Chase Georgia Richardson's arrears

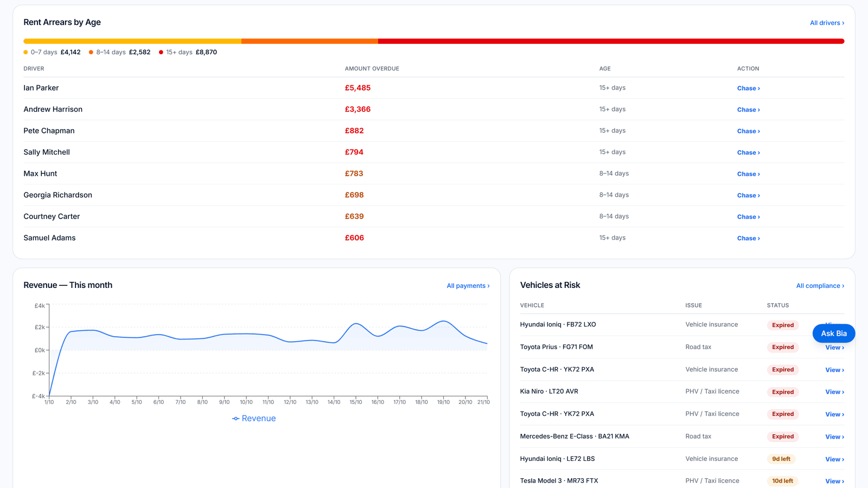748,195
